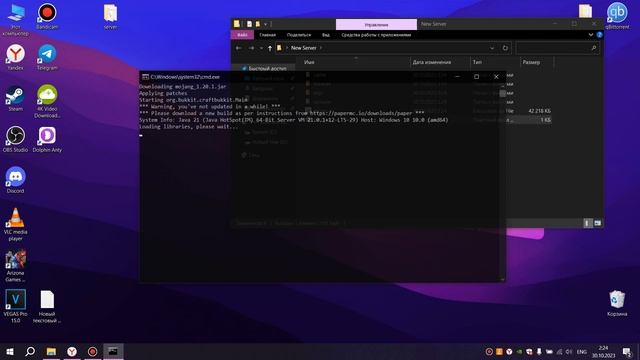The height and width of the screenshot is (360, 640).
Task: Open the qBittorrent desktop shortcut
Action: click(x=617, y=16)
